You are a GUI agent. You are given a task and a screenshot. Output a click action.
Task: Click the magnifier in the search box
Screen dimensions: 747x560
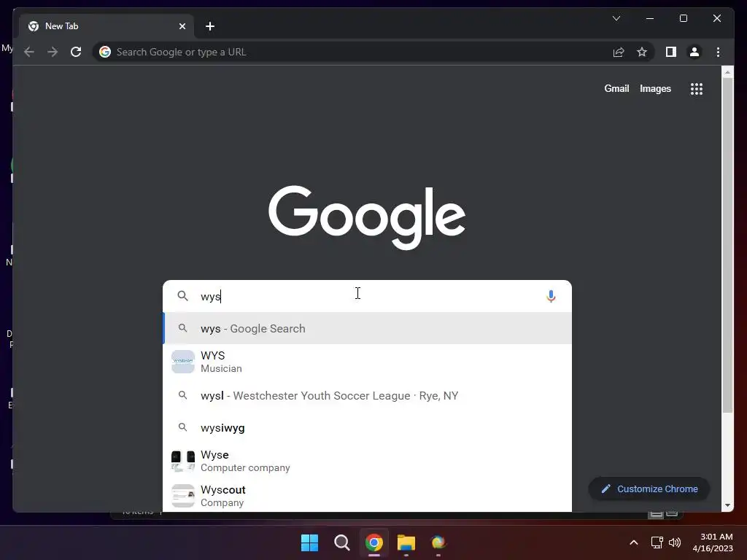point(182,296)
